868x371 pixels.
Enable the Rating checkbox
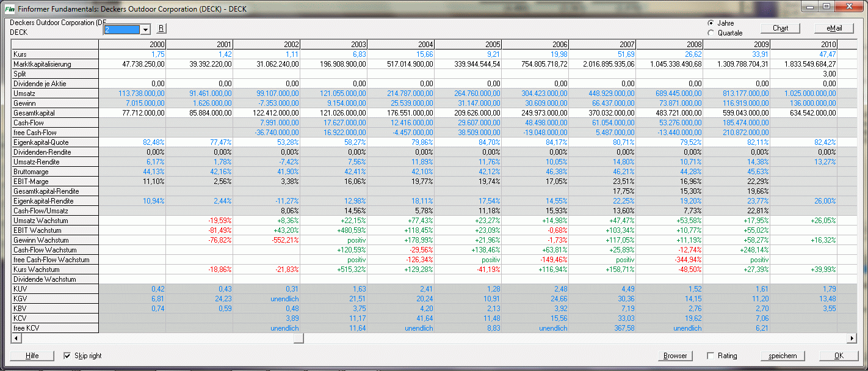pyautogui.click(x=711, y=355)
